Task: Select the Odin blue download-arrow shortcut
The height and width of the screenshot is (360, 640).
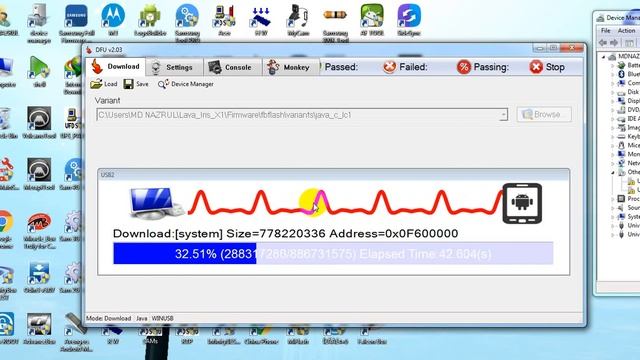Action: pyautogui.click(x=39, y=273)
